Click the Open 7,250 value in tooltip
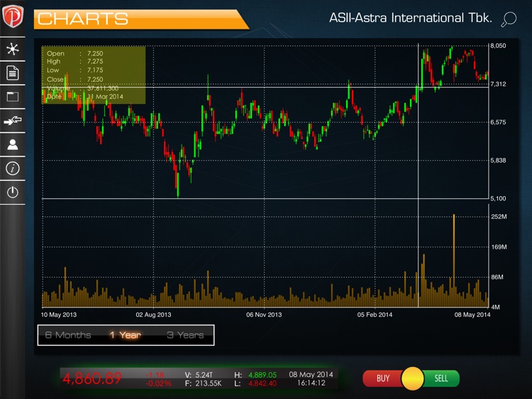This screenshot has width=532, height=399. coord(95,54)
